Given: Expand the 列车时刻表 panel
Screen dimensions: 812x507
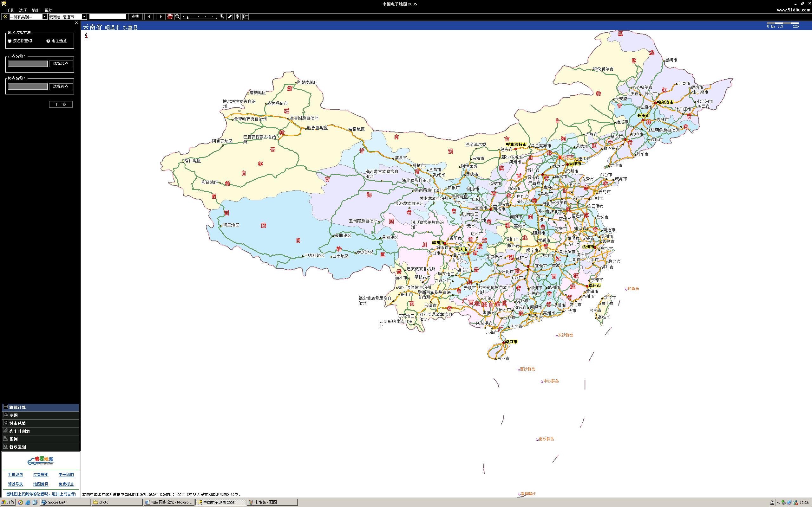Looking at the screenshot, I should click(19, 431).
